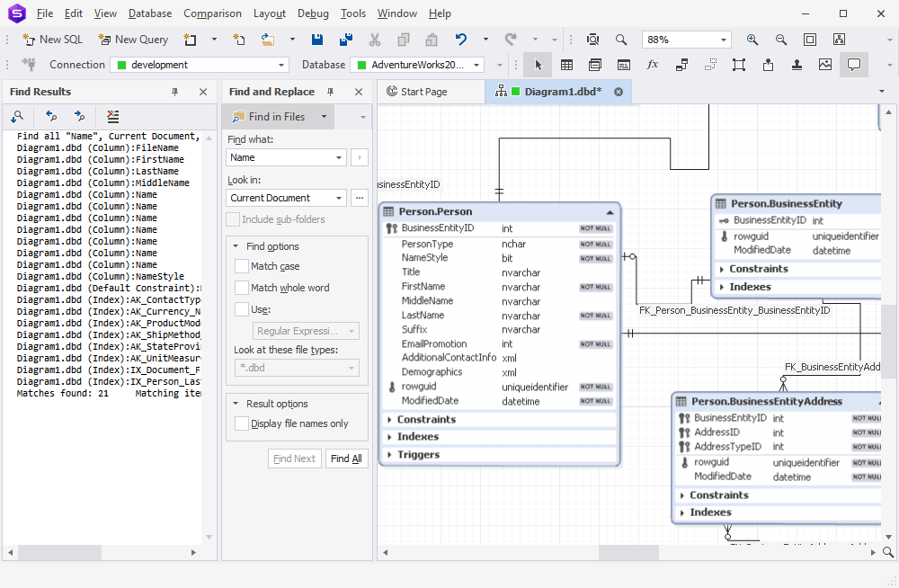
Task: Toggle the Use checkbox
Action: [x=241, y=310]
